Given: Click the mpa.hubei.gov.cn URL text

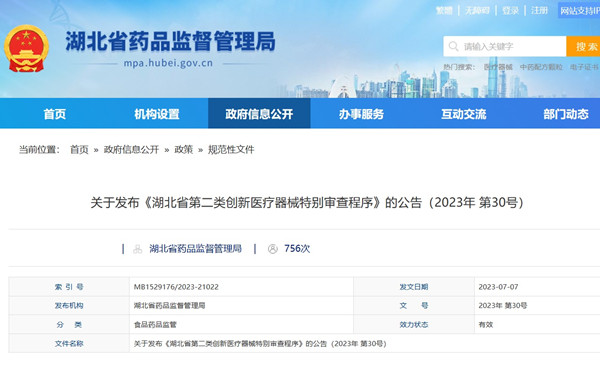Looking at the screenshot, I should [x=168, y=63].
